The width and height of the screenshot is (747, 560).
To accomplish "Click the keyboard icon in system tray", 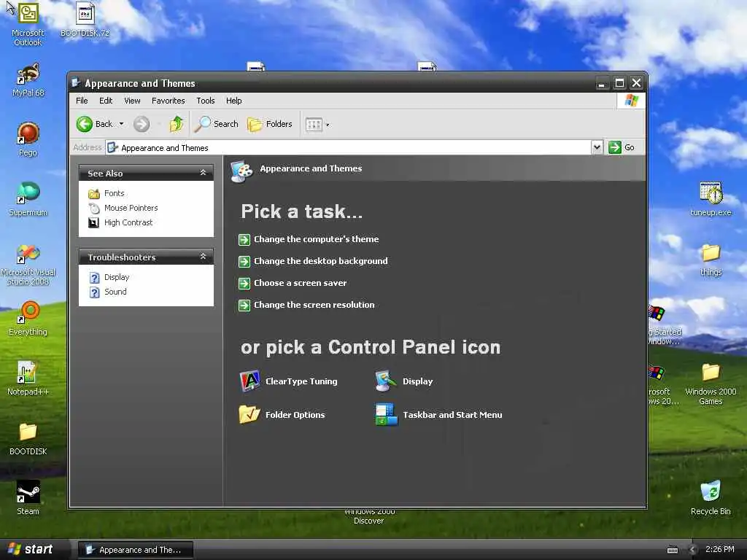I will pos(672,550).
